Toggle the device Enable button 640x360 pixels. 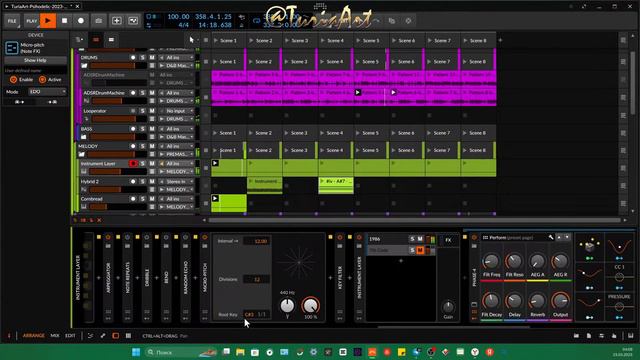13,80
